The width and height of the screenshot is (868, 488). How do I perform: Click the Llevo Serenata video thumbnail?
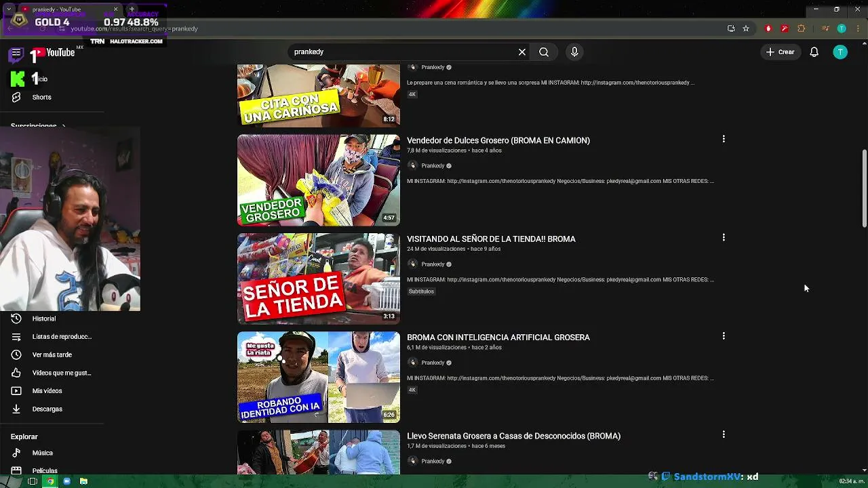(319, 452)
